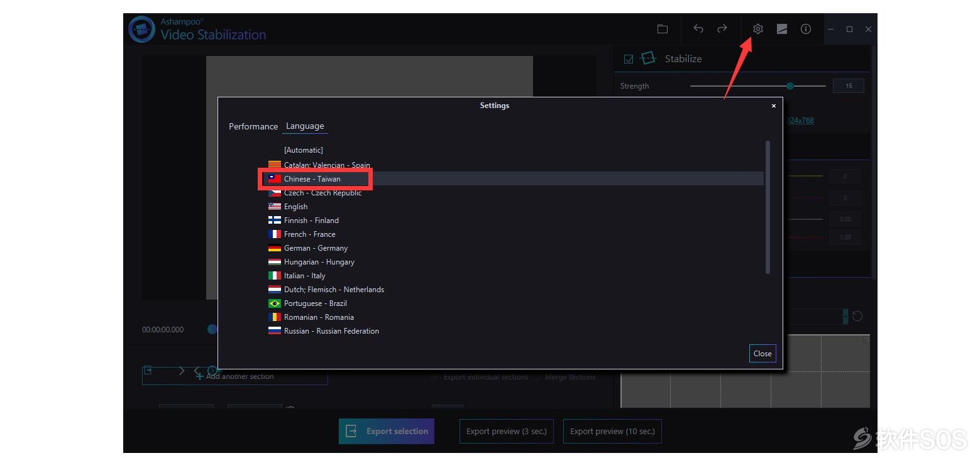Click the Stabilize frame icon
This screenshot has height=458, width=980.
[x=648, y=58]
